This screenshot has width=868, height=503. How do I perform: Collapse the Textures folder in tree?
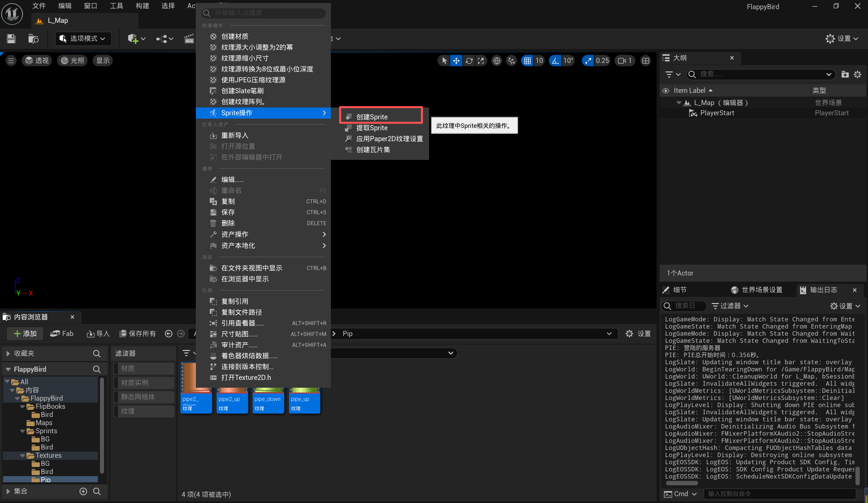[x=22, y=455]
